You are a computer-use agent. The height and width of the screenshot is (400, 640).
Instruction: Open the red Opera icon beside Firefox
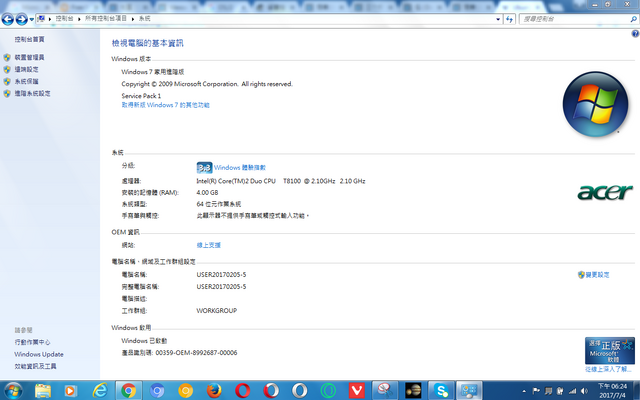(x=242, y=391)
